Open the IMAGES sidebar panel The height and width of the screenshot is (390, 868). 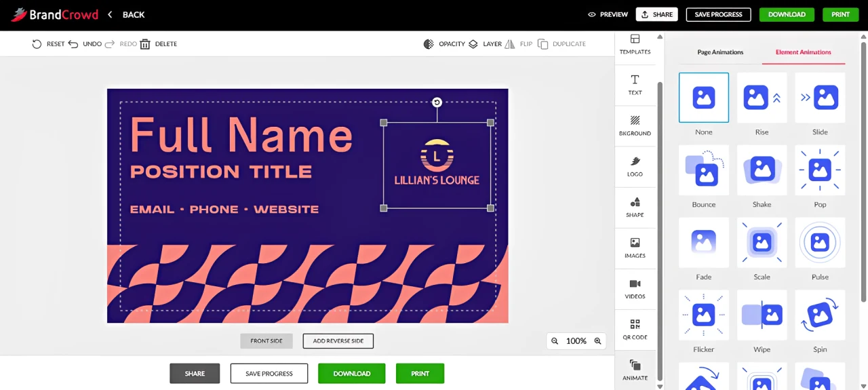635,248
